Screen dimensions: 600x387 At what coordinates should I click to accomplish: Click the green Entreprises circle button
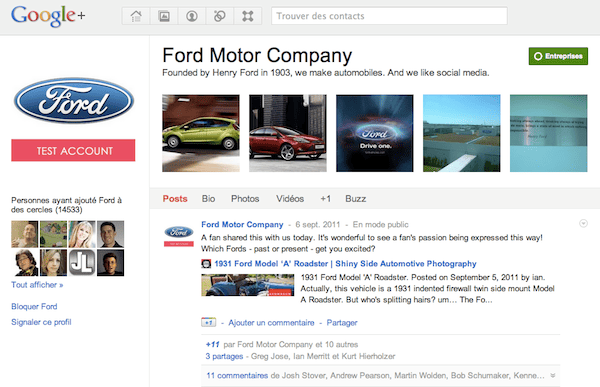pos(558,56)
